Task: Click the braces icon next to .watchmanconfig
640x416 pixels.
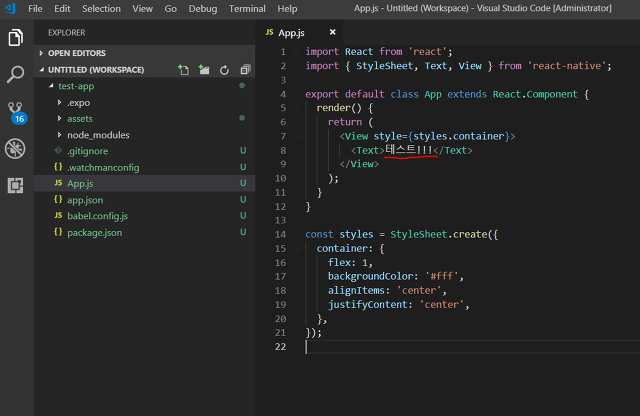Action: 58,167
